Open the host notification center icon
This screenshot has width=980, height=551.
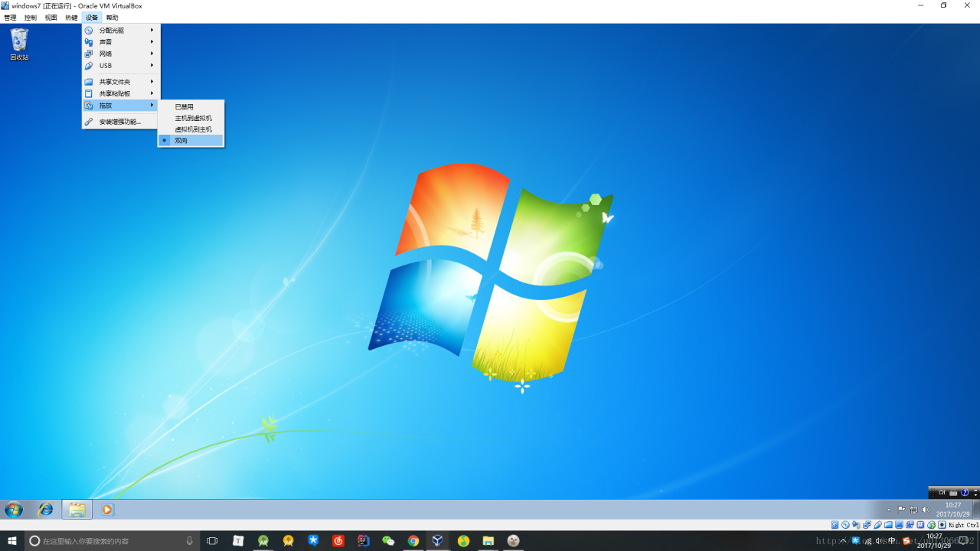963,541
